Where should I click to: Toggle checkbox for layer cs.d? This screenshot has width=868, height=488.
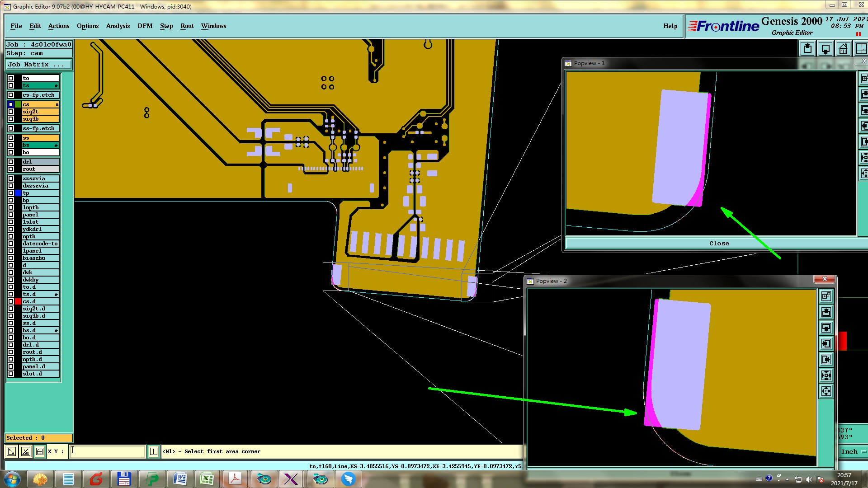[11, 301]
